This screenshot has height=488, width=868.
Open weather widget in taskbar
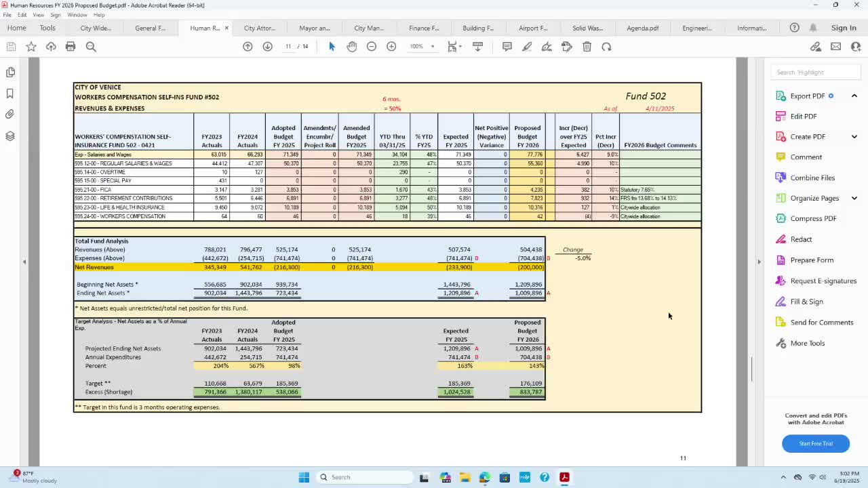pyautogui.click(x=32, y=476)
